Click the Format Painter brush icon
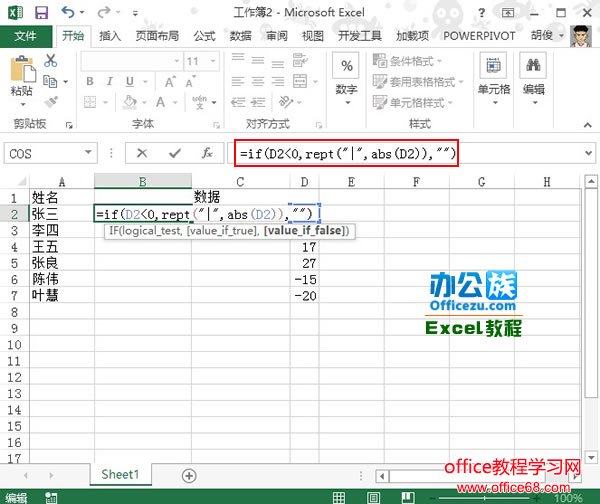The width and height of the screenshot is (600, 504). (x=51, y=102)
